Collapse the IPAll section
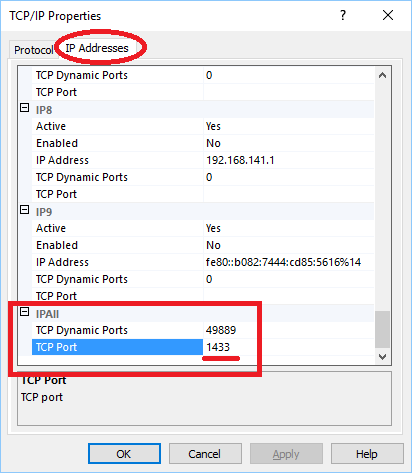Screen dimensions: 412x473 coord(25,312)
